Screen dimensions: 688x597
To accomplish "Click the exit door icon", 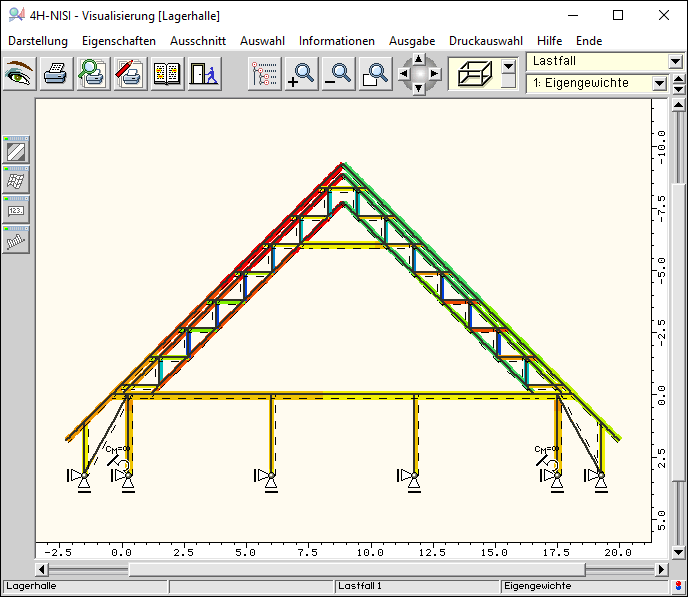I will click(204, 74).
